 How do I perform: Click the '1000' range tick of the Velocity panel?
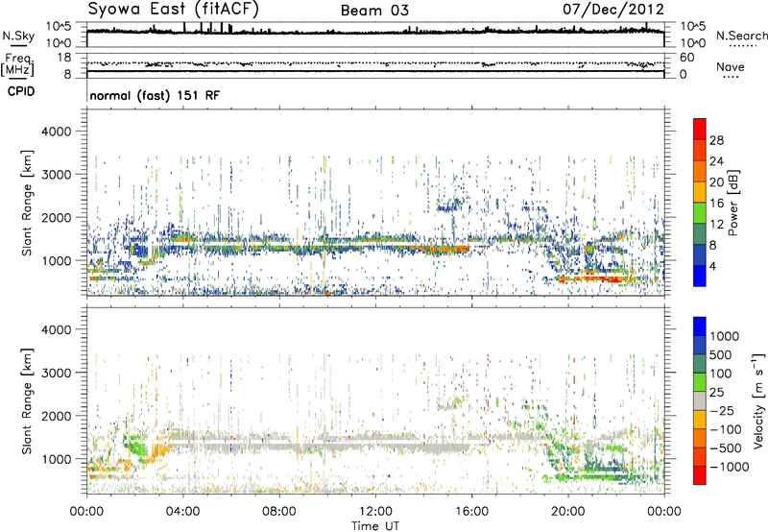[x=57, y=459]
